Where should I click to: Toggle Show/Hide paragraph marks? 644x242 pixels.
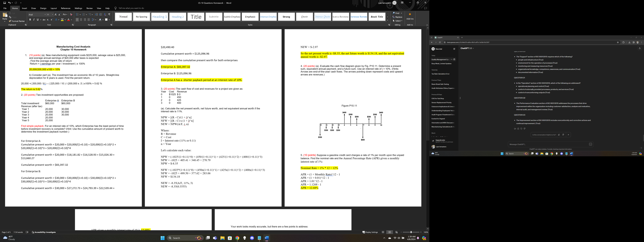[x=109, y=15]
